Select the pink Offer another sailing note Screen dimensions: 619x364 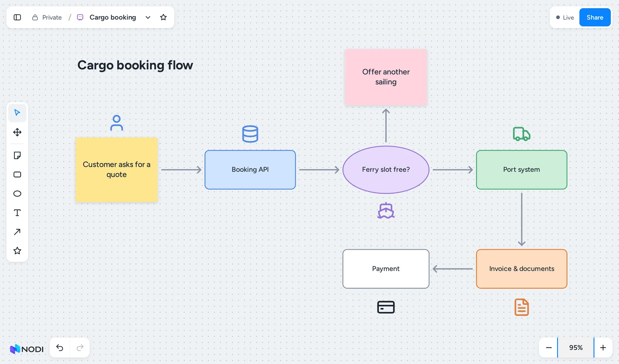coord(386,77)
